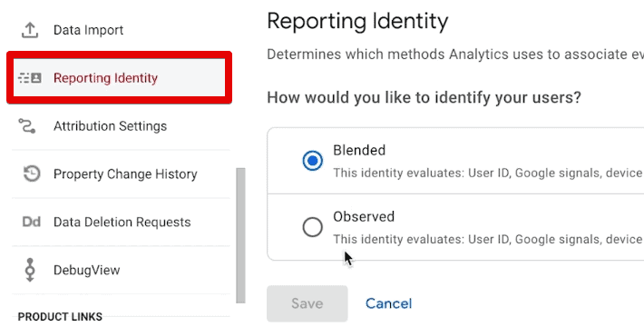Click the 'Determines which methods Analytics uses' description
The image size is (644, 327).
[x=455, y=54]
